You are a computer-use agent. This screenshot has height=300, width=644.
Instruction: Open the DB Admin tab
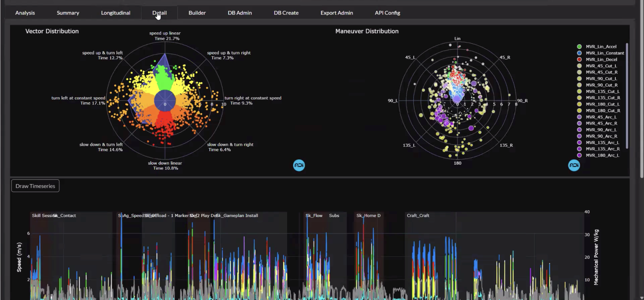point(240,13)
